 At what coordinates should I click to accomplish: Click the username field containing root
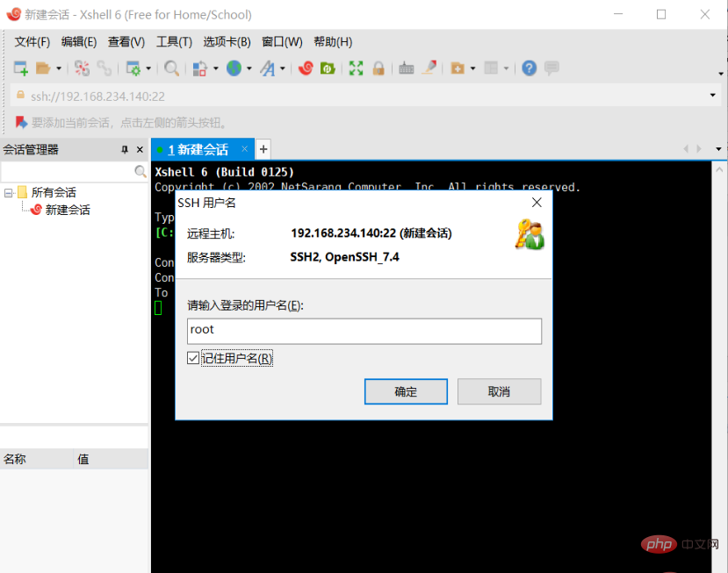[364, 331]
